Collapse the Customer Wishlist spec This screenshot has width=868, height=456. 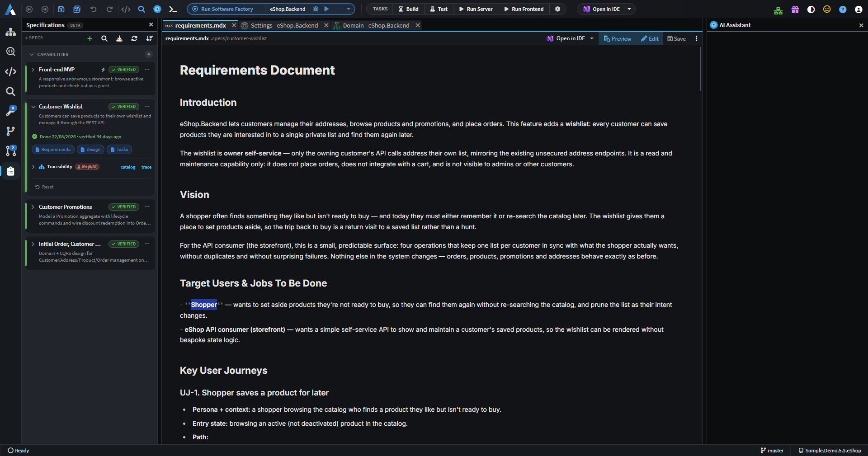point(33,107)
